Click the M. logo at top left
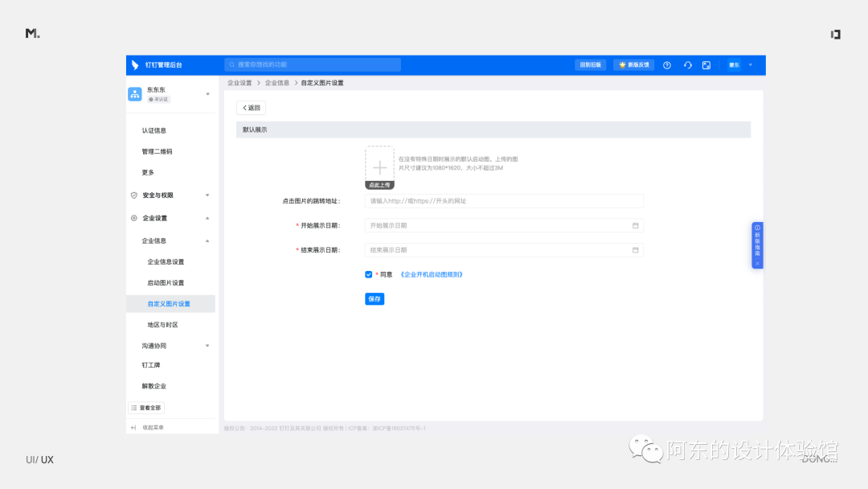Viewport: 868px width, 489px height. click(x=33, y=34)
